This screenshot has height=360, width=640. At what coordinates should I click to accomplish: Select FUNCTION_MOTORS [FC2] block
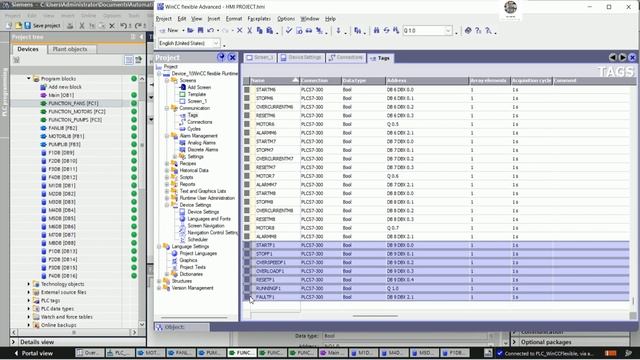point(77,111)
